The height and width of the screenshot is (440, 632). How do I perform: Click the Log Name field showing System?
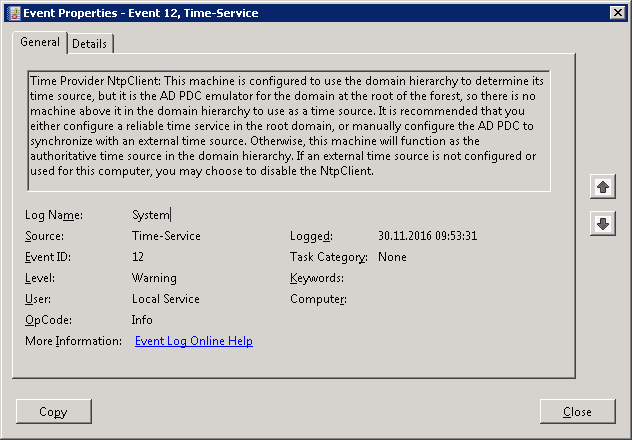click(x=152, y=215)
